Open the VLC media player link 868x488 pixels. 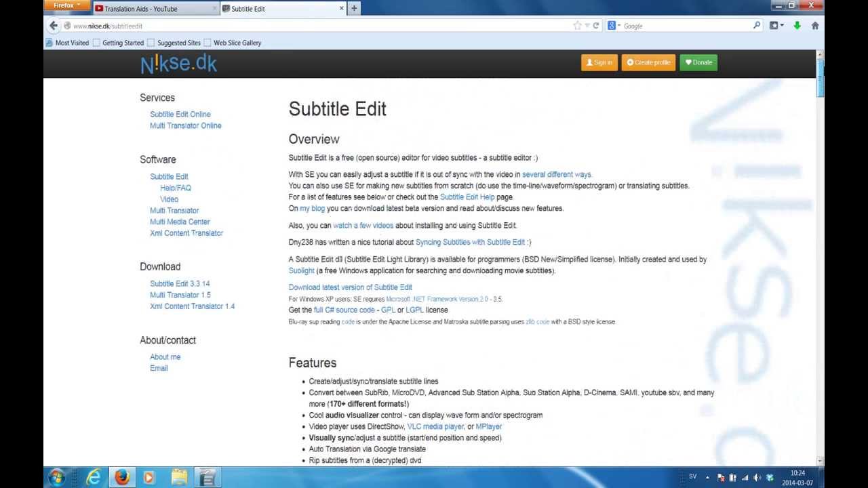[435, 427]
